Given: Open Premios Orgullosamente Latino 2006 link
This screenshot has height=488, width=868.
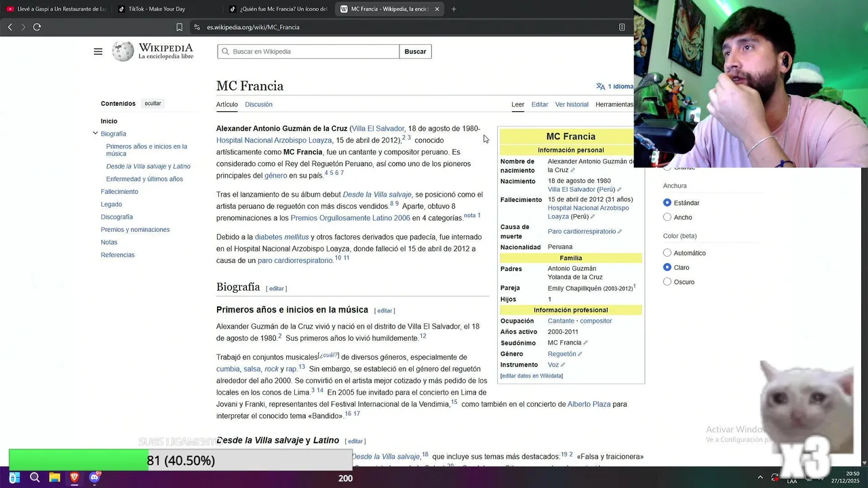Looking at the screenshot, I should coord(350,218).
